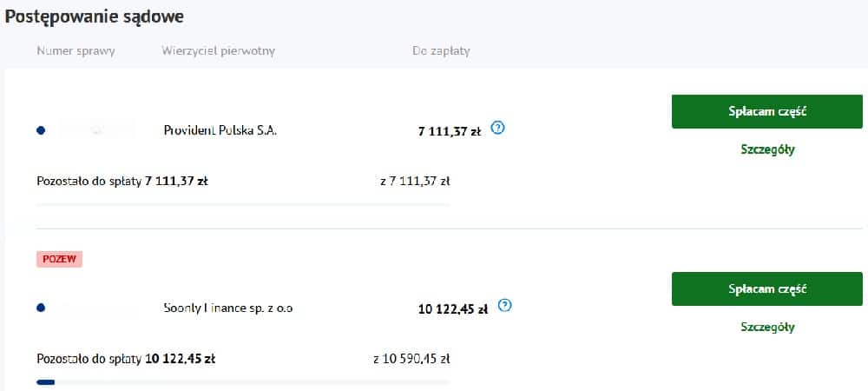The image size is (868, 391).
Task: Click the Provident repayment progress bar
Action: click(242, 204)
